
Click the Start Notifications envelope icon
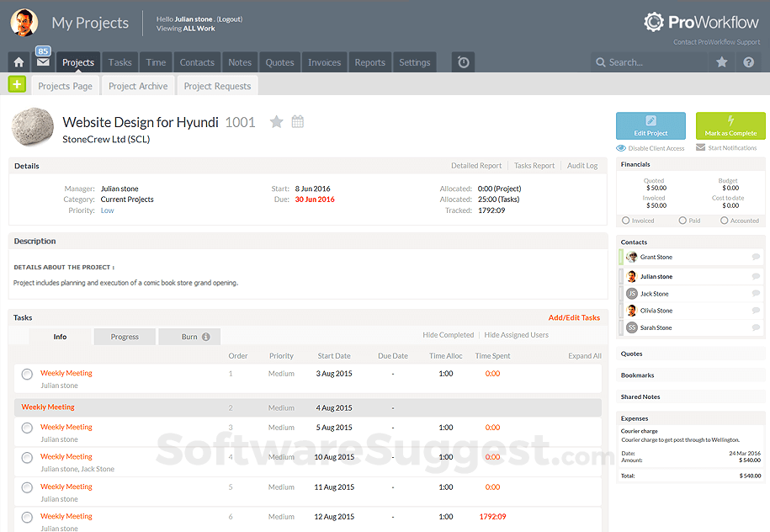tap(703, 147)
